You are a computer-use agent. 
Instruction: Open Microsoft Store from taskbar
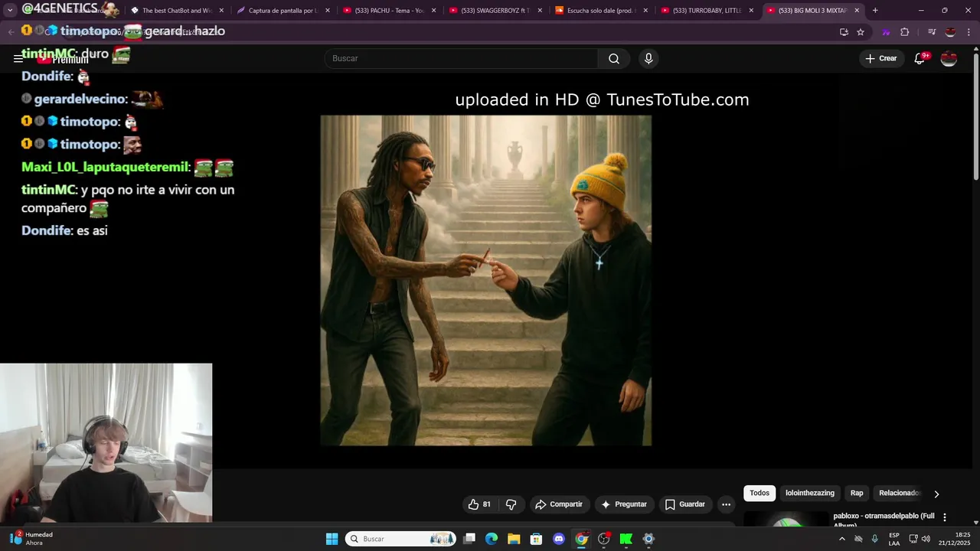(537, 539)
